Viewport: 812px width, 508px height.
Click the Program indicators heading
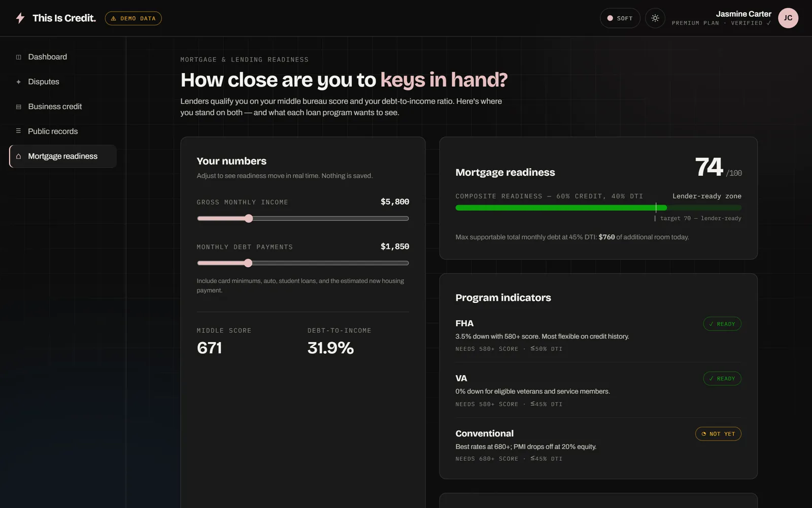point(503,298)
